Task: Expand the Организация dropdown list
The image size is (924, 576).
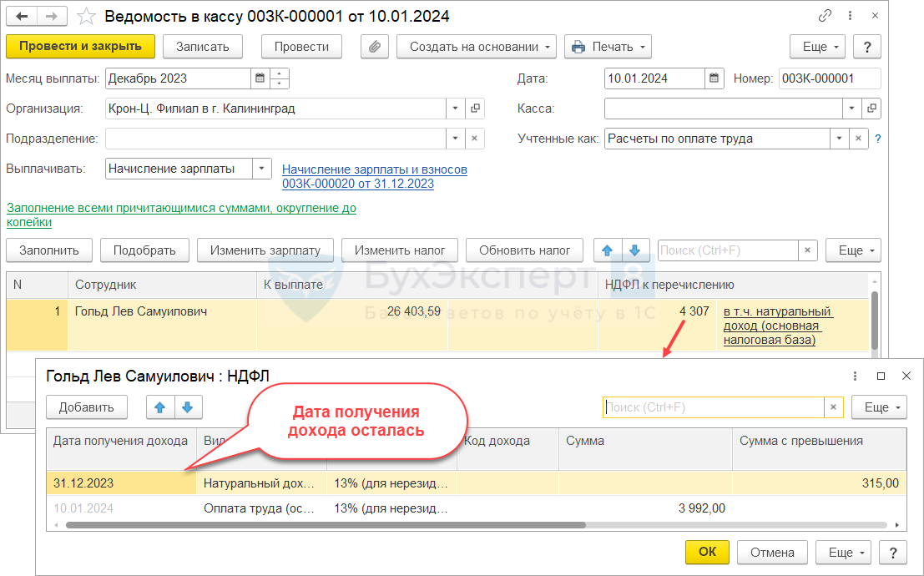Action: pyautogui.click(x=455, y=109)
